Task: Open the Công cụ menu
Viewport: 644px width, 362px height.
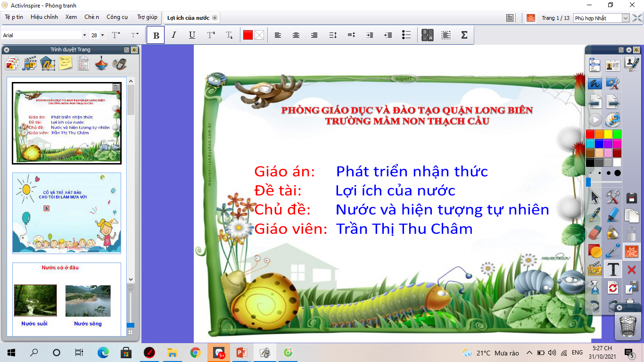Action: tap(117, 17)
